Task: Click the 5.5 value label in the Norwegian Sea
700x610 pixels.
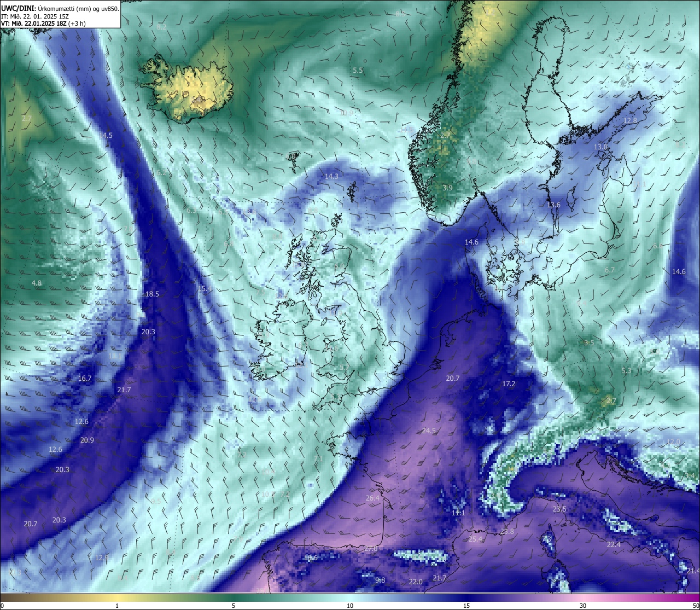Action: (x=358, y=71)
